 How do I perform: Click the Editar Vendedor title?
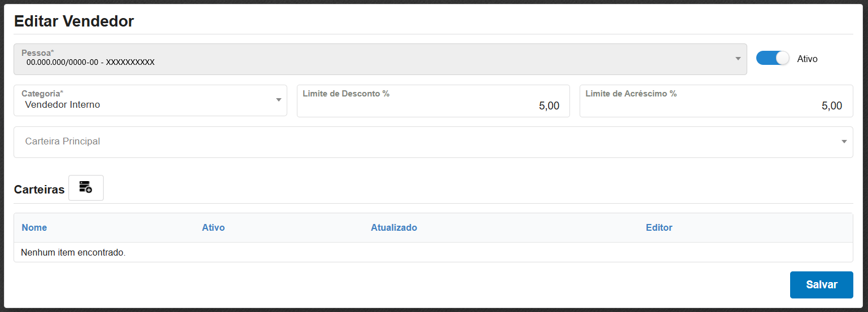[74, 21]
